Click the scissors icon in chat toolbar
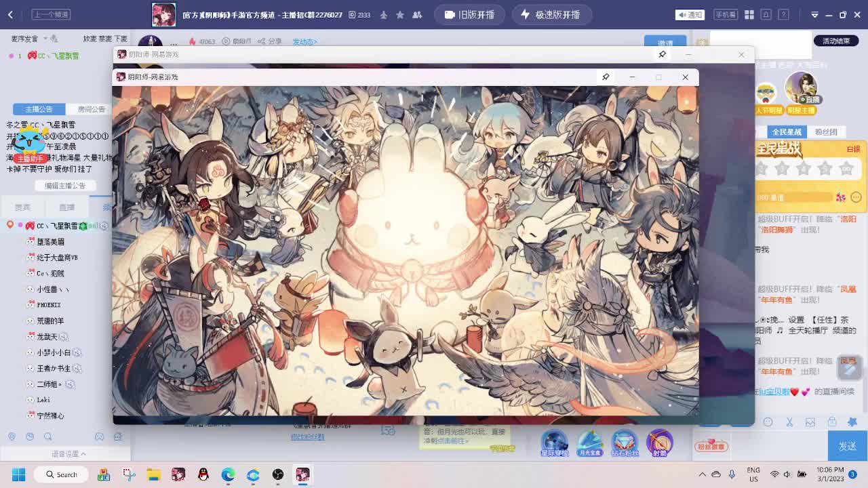Screen dimensions: 868x488 (x=789, y=422)
